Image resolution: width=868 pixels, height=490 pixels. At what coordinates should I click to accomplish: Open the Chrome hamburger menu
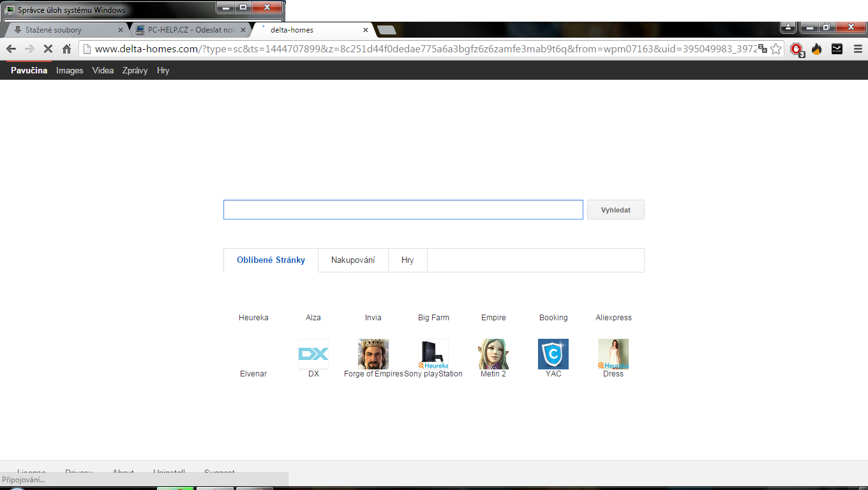click(x=858, y=49)
